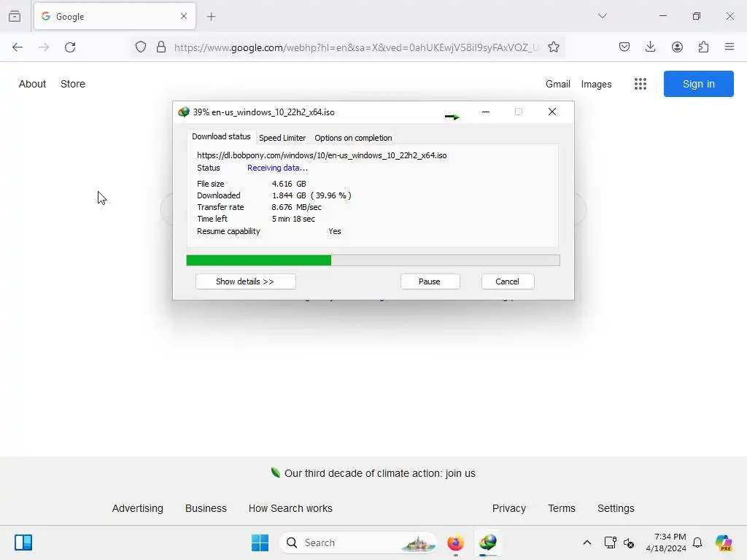Viewport: 747px width, 560px height.
Task: Click the Internet Download Manager taskbar icon
Action: (488, 542)
